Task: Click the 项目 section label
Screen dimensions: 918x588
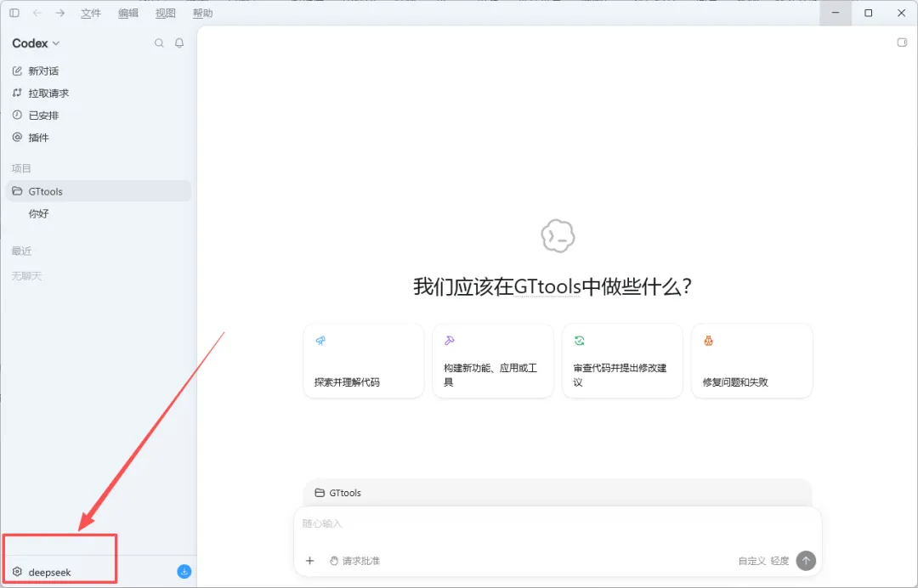Action: 21,168
